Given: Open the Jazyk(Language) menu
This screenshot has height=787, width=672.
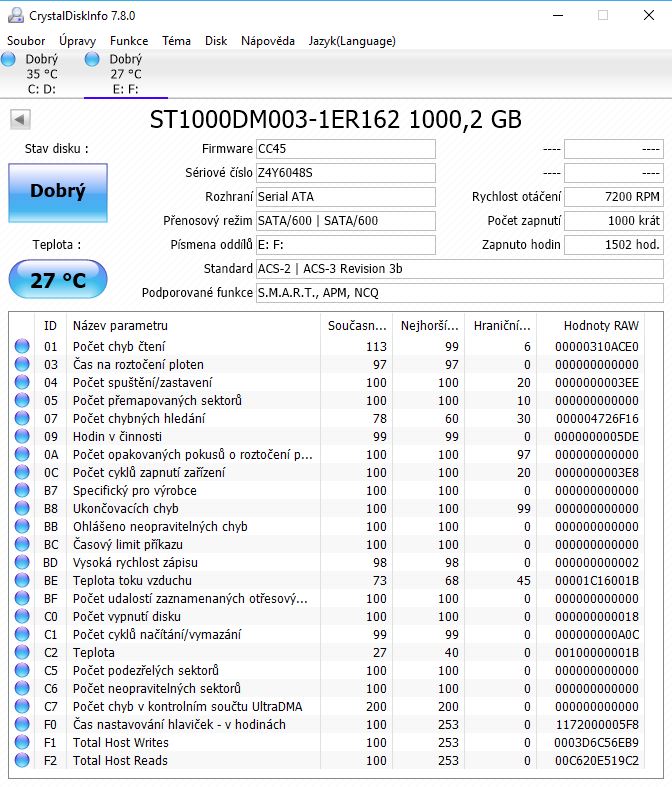Looking at the screenshot, I should pyautogui.click(x=352, y=41).
